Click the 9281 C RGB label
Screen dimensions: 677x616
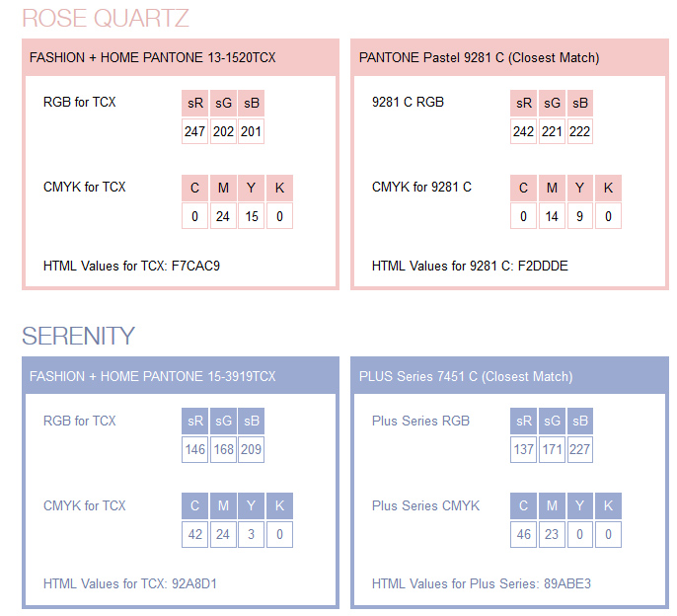click(408, 102)
